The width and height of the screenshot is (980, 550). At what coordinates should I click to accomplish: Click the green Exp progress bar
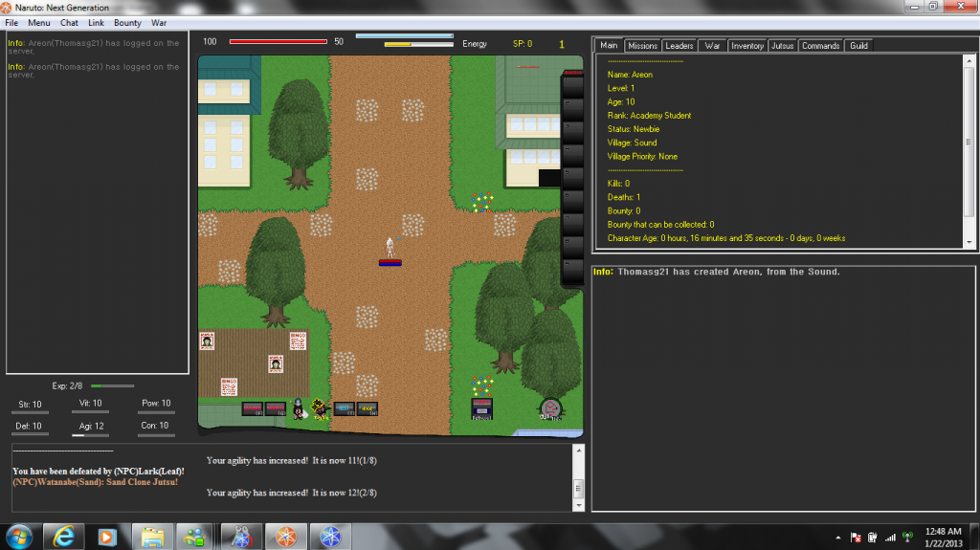pyautogui.click(x=113, y=385)
